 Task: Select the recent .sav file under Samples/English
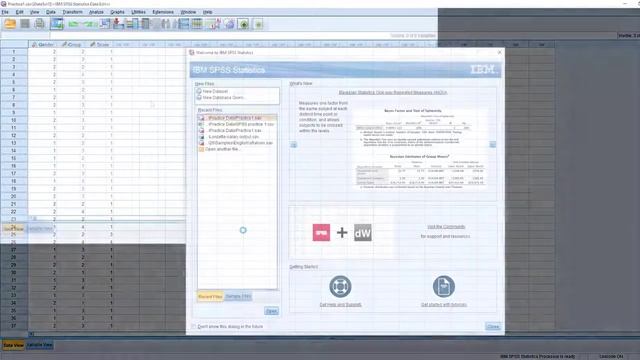pyautogui.click(x=237, y=143)
